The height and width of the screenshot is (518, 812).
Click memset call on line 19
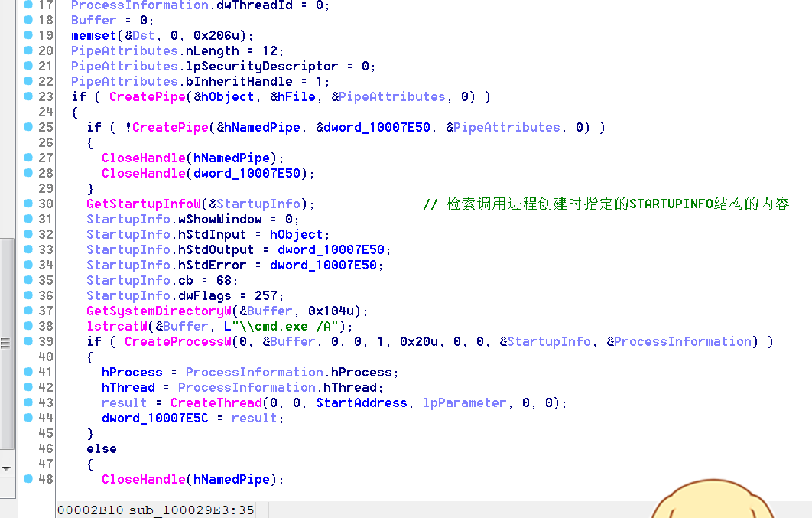pos(94,36)
